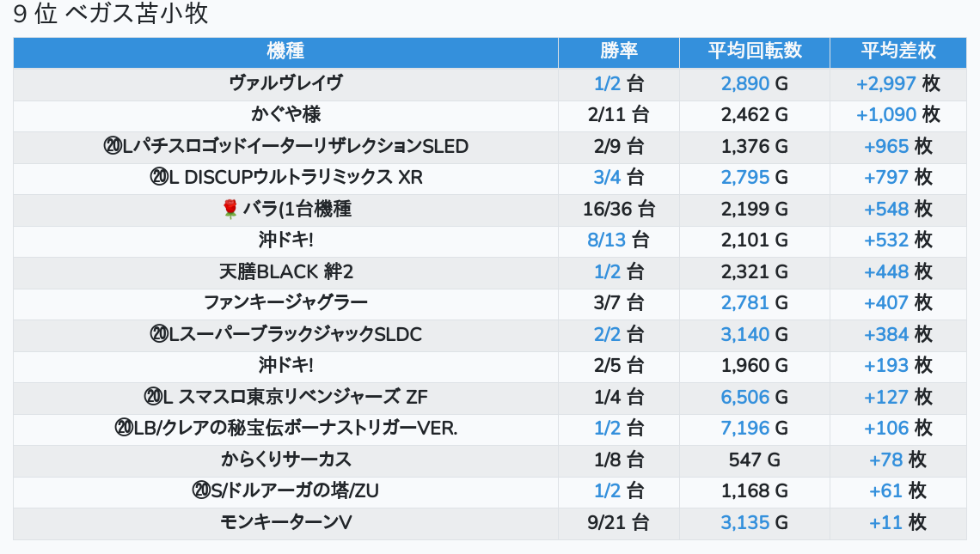Viewport: 980px width, 554px height.
Task: Sort by the 機種 column header
Action: pyautogui.click(x=285, y=52)
